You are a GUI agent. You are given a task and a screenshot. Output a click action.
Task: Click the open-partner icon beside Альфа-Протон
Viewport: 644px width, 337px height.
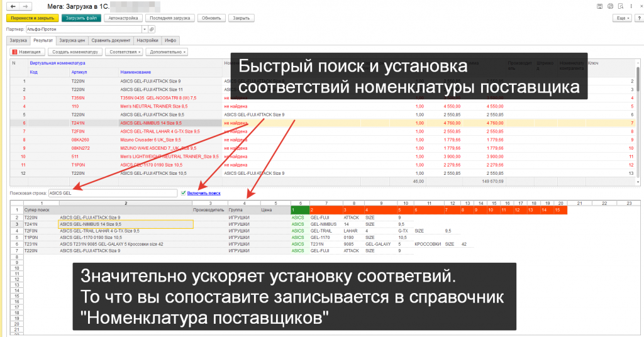click(152, 29)
